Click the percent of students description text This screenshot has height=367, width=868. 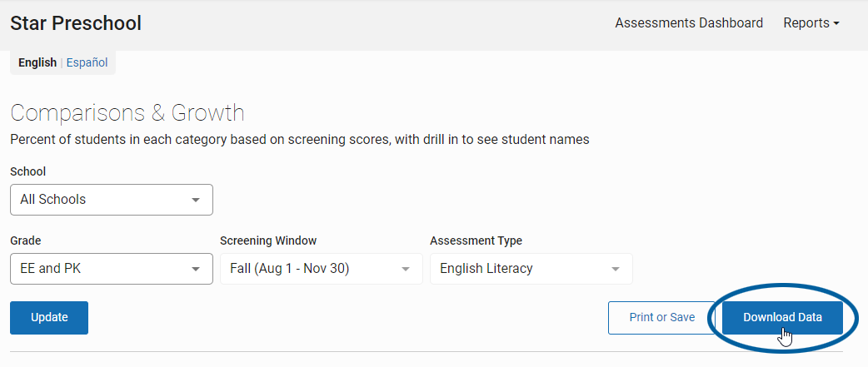pyautogui.click(x=300, y=140)
